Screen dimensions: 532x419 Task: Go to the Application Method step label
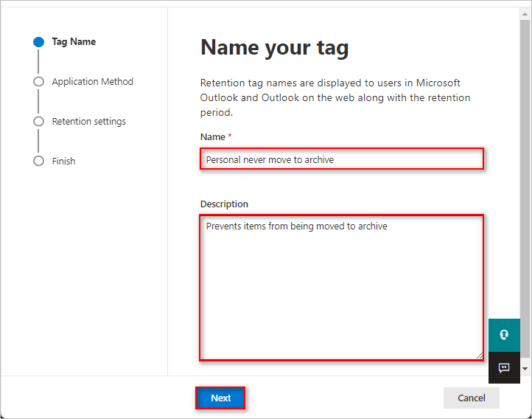tap(92, 82)
